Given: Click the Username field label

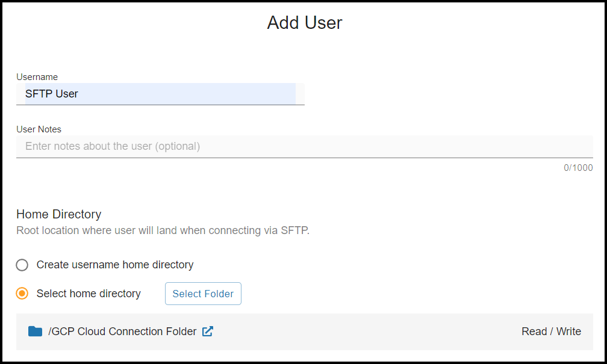Looking at the screenshot, I should [x=37, y=77].
